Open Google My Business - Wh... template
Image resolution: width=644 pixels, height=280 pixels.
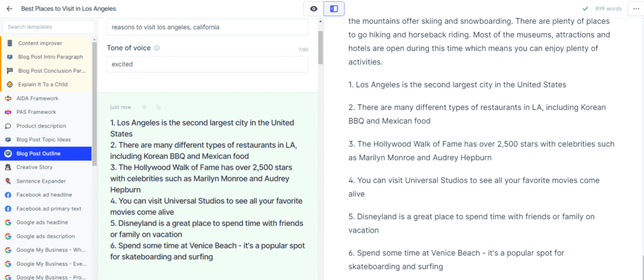tap(46, 250)
